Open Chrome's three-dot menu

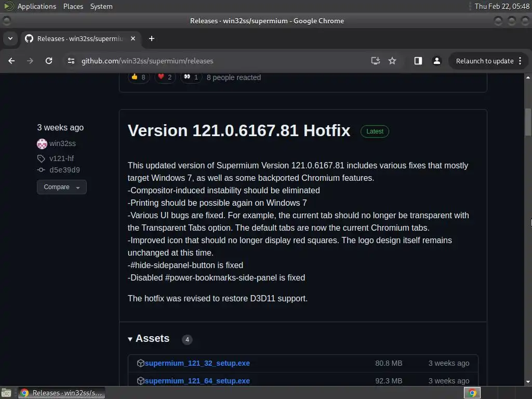pos(520,61)
